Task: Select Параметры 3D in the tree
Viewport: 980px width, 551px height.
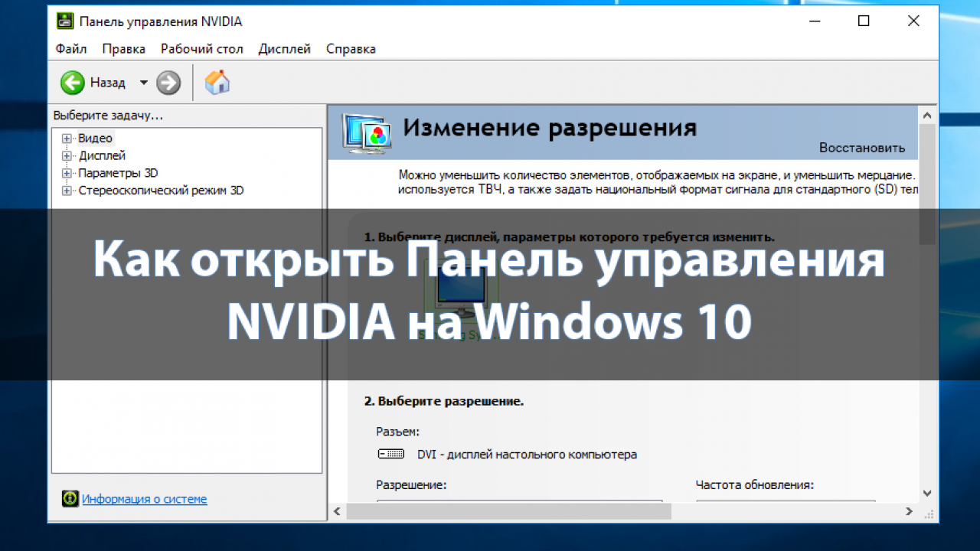Action: (118, 174)
